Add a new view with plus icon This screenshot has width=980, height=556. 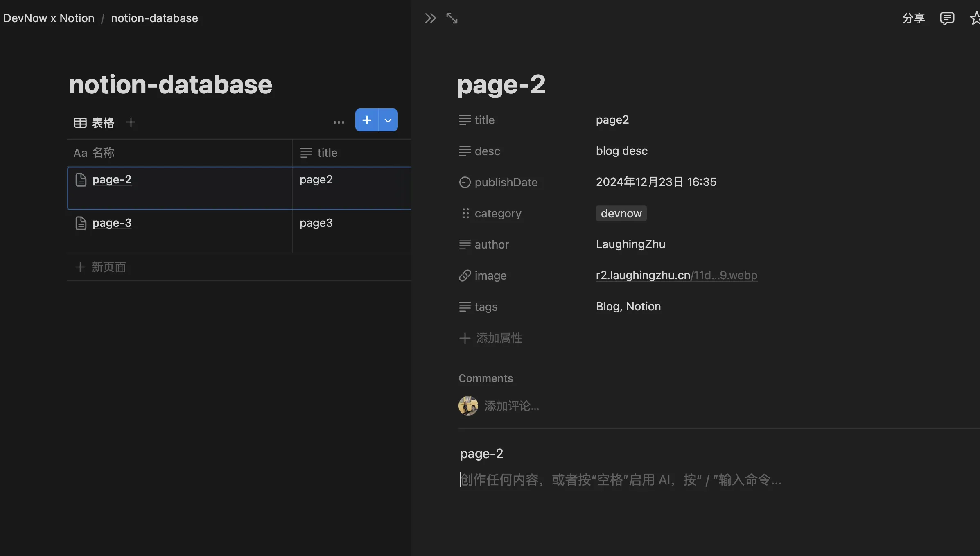[x=131, y=122]
